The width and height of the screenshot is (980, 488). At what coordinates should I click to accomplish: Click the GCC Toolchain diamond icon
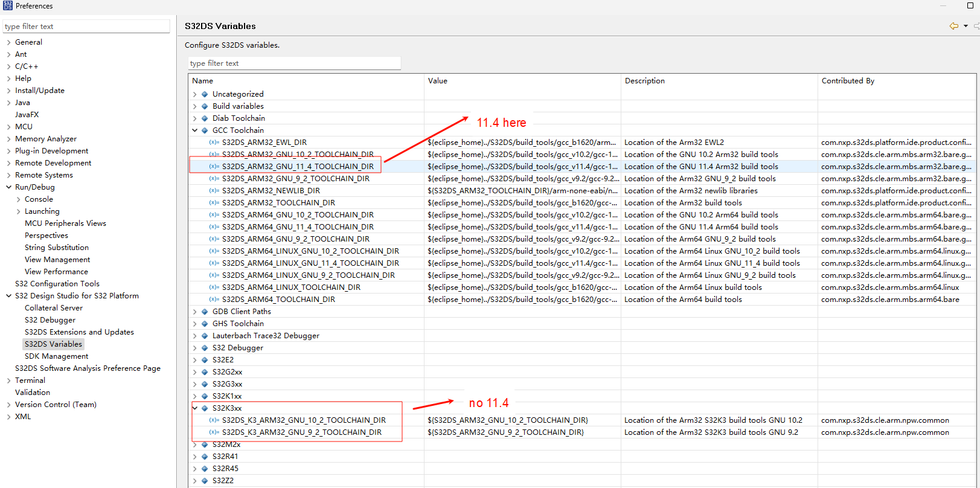tap(205, 130)
